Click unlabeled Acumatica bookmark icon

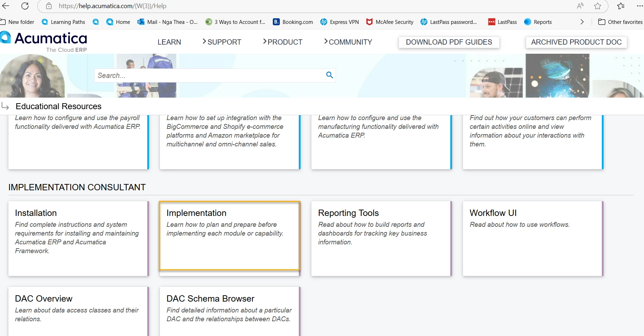pos(96,22)
